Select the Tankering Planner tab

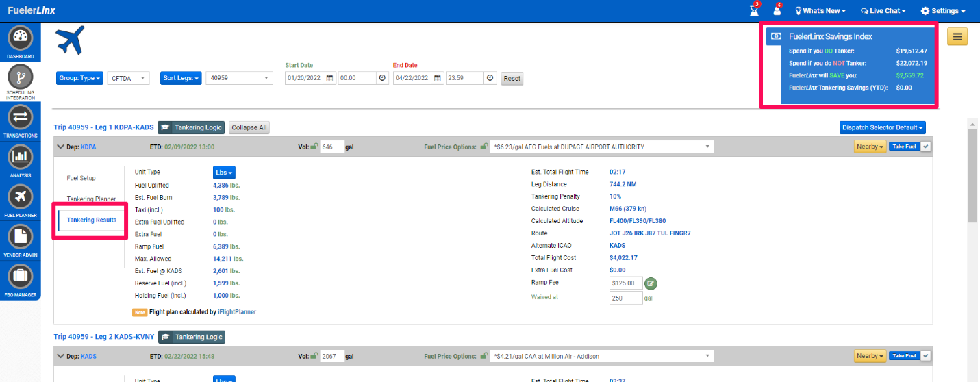(91, 199)
